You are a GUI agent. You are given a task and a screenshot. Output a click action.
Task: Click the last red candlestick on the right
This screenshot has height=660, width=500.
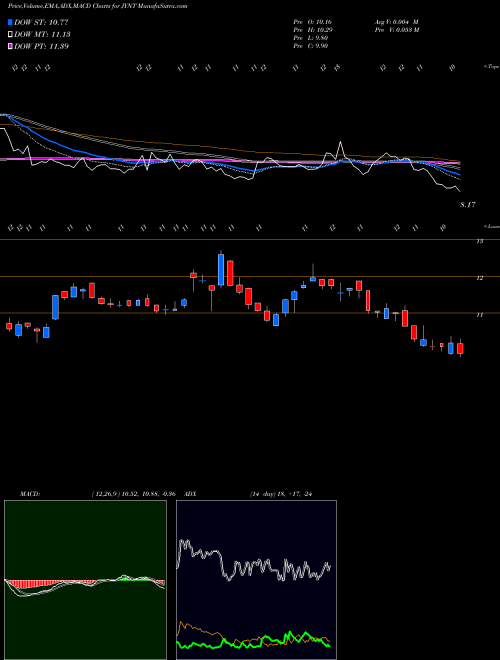pos(460,348)
